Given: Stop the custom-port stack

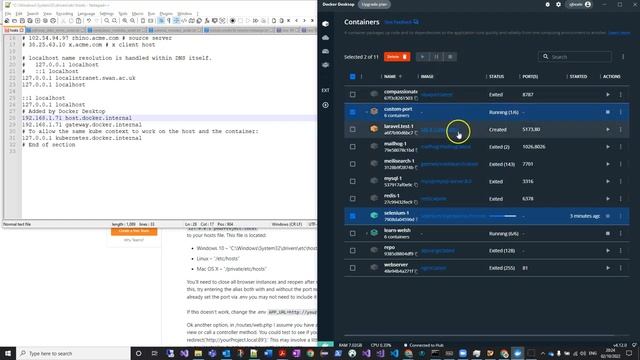Looking at the screenshot, I should 608,112.
